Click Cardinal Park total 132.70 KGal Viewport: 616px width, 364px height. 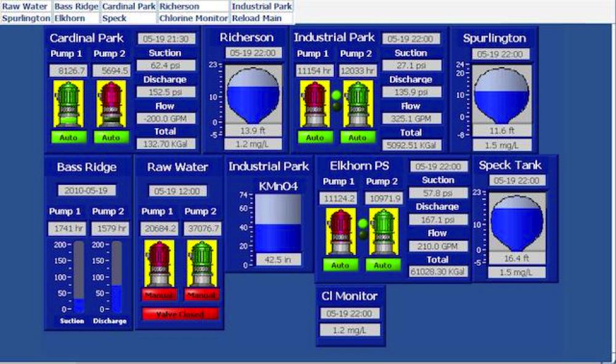pos(166,144)
